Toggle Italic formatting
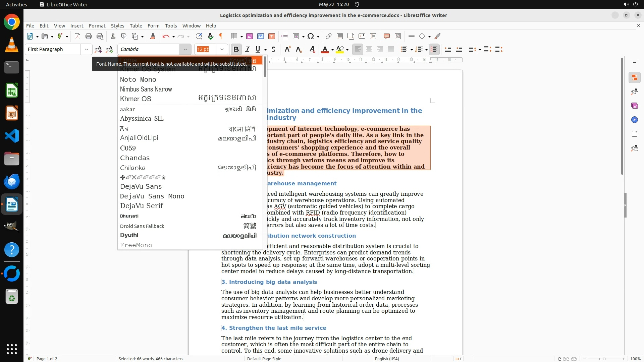Screen dimensions: 644x362 (248, 49)
